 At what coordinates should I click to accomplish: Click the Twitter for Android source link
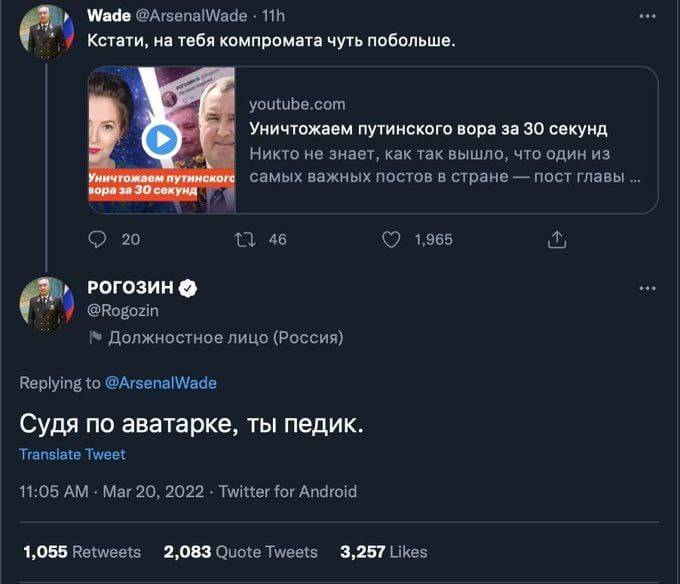(x=287, y=491)
